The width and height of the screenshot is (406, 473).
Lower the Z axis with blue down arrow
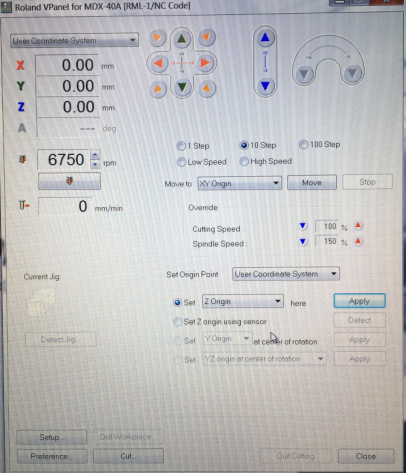[265, 86]
